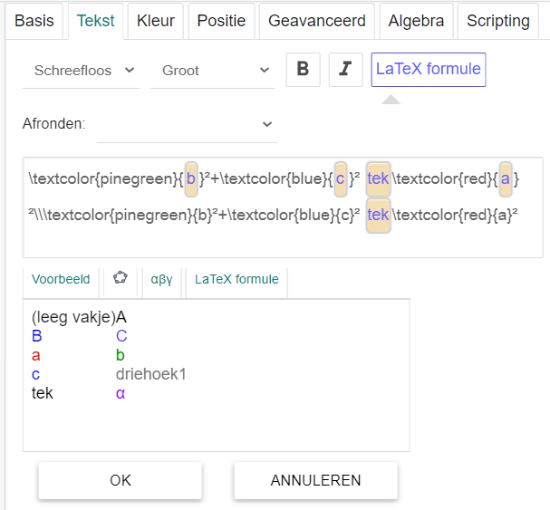550x510 pixels.
Task: Select the orange 'c' object chip in editor
Action: coord(341,179)
